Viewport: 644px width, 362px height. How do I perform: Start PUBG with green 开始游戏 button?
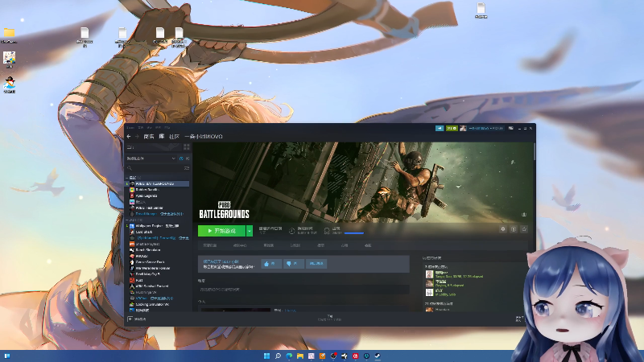click(x=221, y=231)
